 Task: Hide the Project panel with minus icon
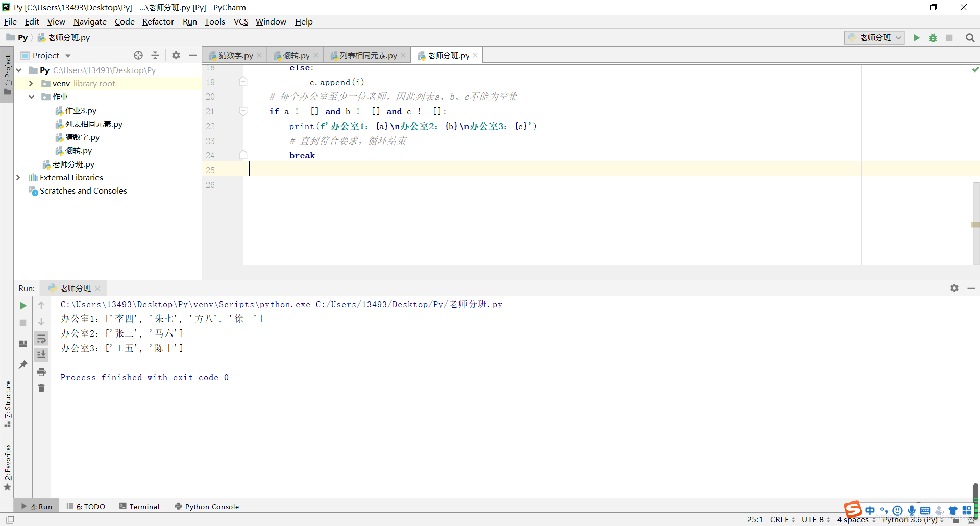193,55
